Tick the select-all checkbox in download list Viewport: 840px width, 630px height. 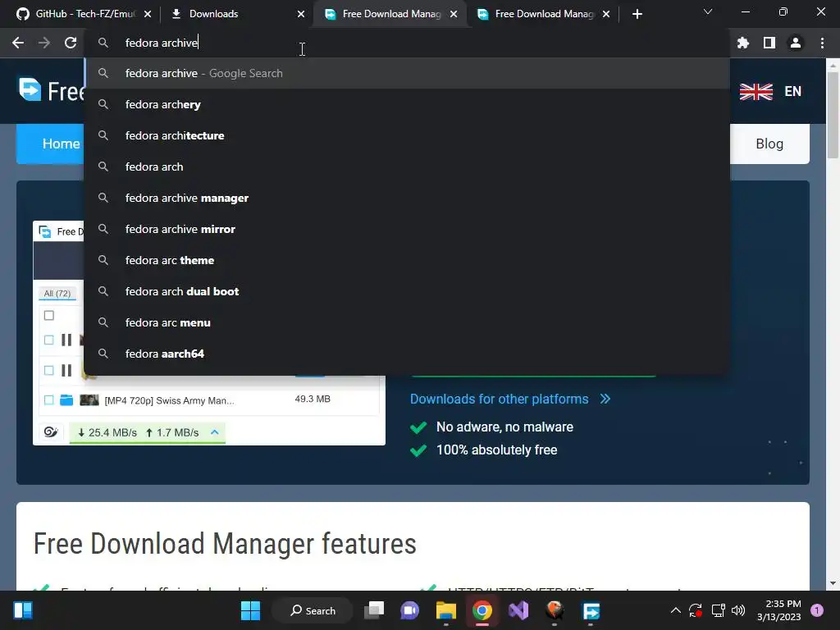48,315
